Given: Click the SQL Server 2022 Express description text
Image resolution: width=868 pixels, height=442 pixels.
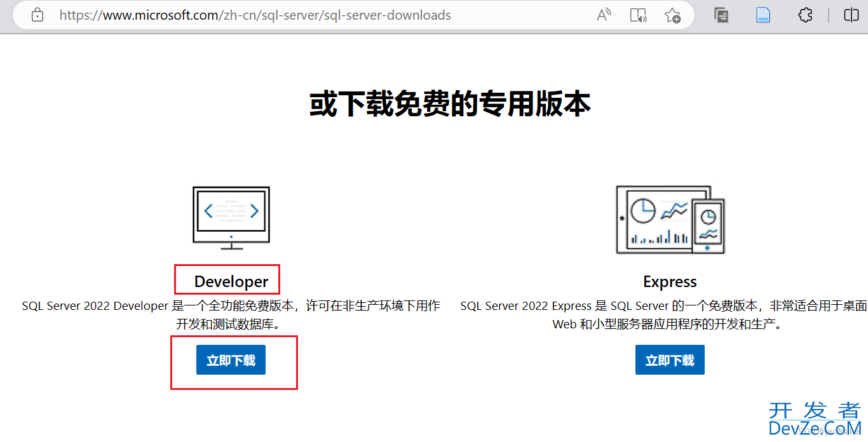Looking at the screenshot, I should point(664,315).
